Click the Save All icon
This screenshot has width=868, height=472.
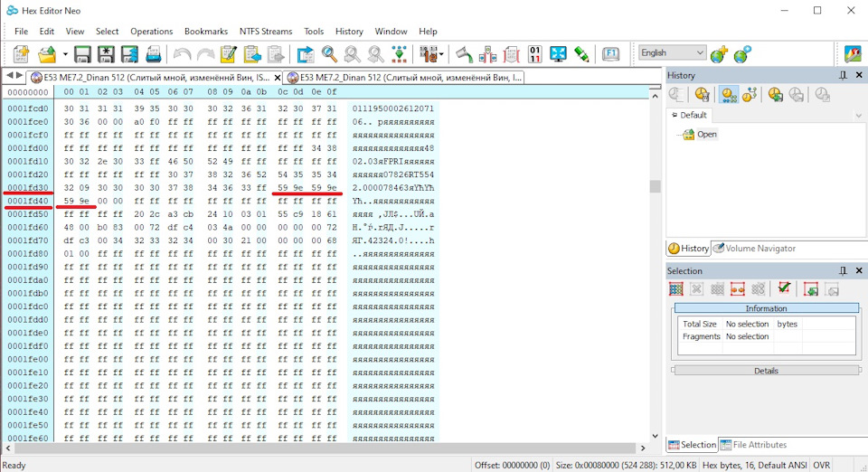pos(129,54)
